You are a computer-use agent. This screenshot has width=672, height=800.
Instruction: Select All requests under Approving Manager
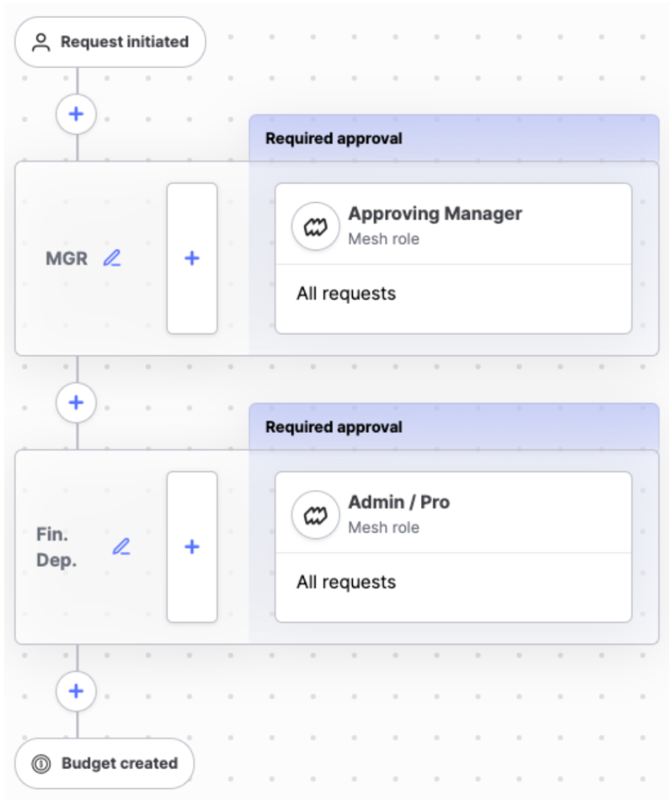click(347, 294)
